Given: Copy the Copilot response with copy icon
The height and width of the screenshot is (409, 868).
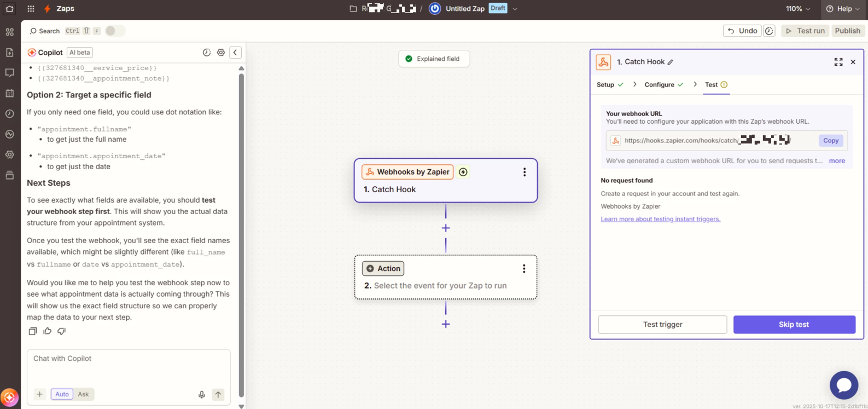Looking at the screenshot, I should click(x=33, y=331).
